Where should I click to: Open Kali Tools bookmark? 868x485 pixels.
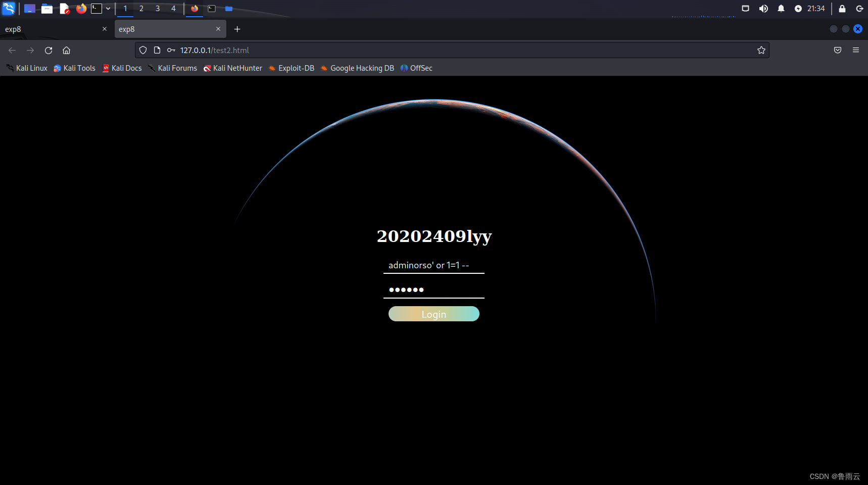75,68
